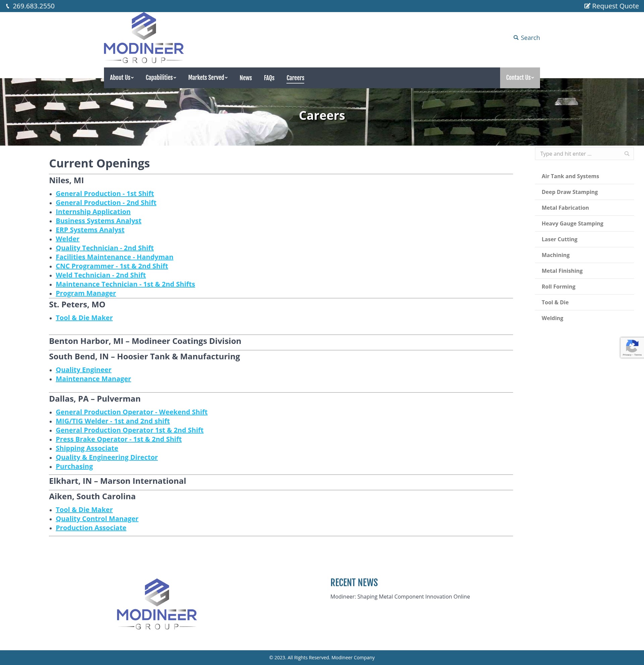This screenshot has width=644, height=665.
Task: Open 'Modineer: Shaping Metal Component Innovation Online' news
Action: [x=400, y=597]
